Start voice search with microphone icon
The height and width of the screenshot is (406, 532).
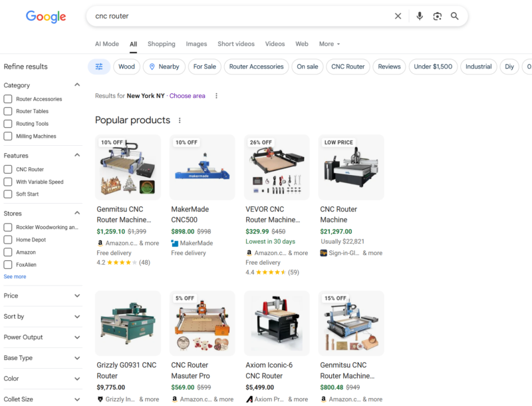pyautogui.click(x=420, y=16)
